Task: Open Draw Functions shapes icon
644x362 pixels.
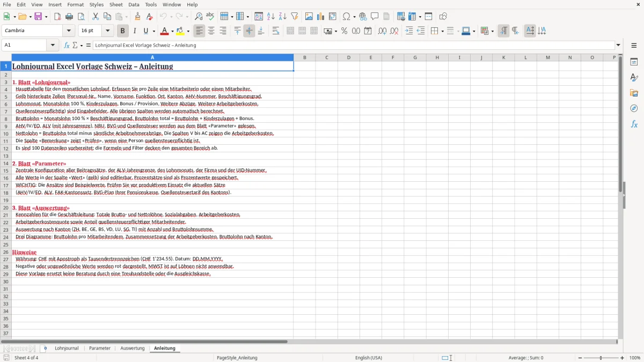Action: [x=443, y=17]
